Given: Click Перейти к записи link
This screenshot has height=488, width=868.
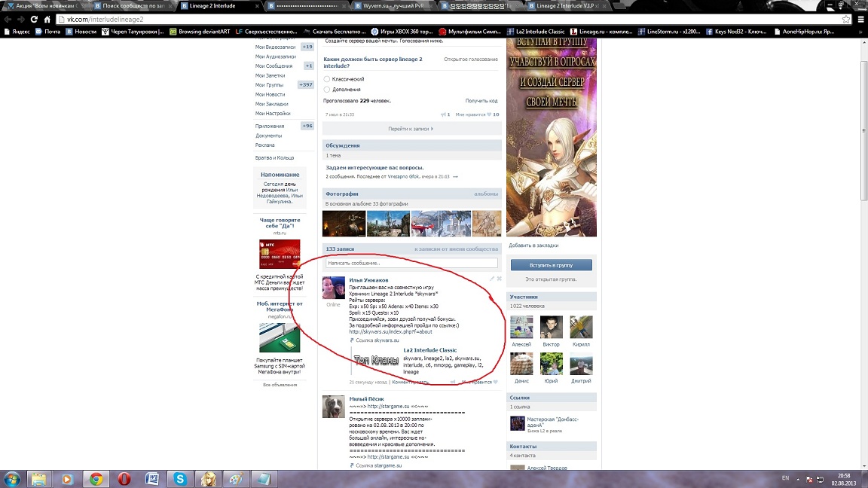Looking at the screenshot, I should (x=410, y=129).
